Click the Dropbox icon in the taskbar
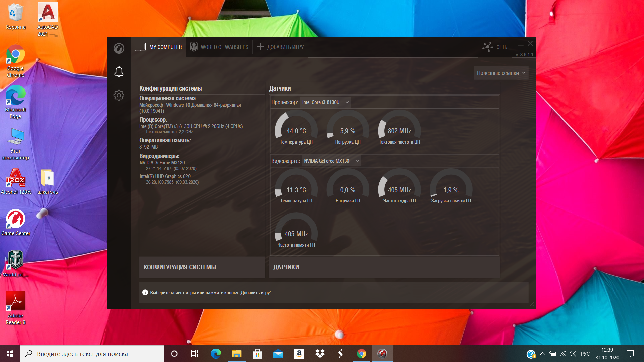 320,354
